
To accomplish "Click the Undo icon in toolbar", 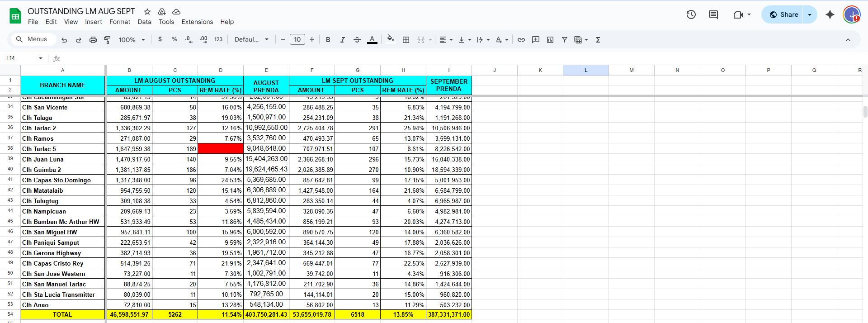I will click(x=64, y=40).
